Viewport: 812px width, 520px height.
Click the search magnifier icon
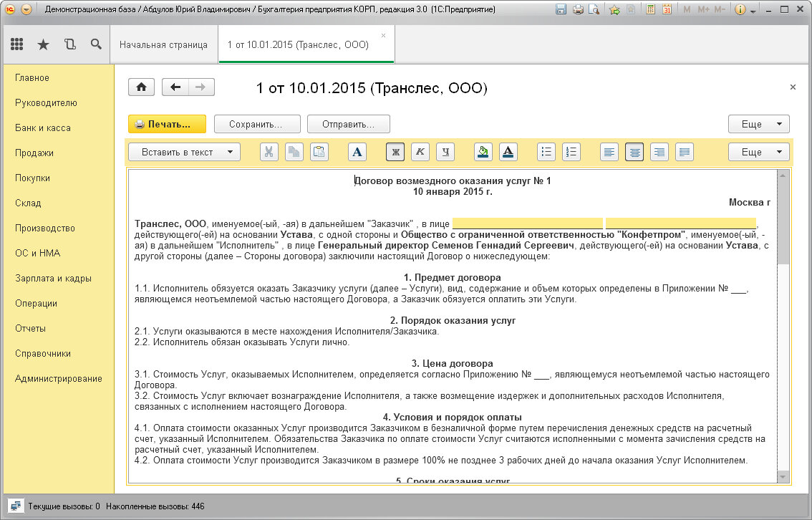(97, 44)
